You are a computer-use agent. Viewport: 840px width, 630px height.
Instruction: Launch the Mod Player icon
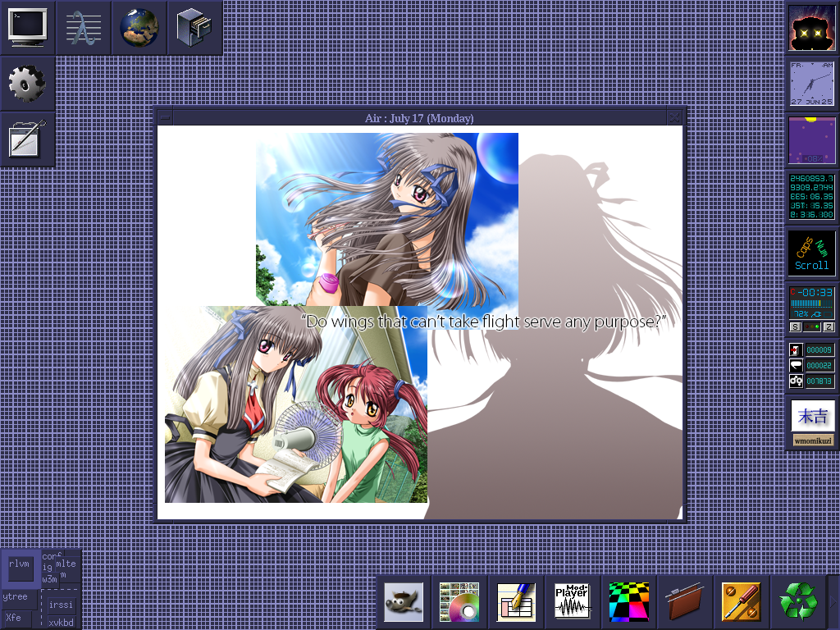[x=572, y=602]
